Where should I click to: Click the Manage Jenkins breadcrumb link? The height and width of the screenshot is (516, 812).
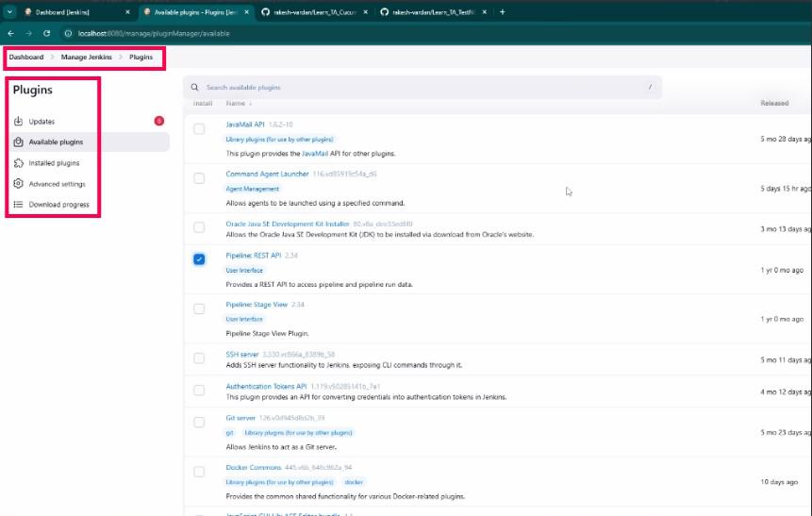(x=86, y=57)
